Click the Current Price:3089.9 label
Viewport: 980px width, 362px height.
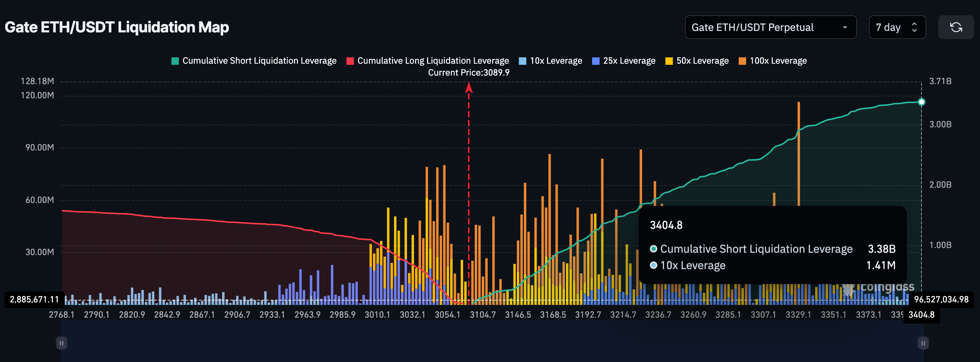pyautogui.click(x=469, y=72)
